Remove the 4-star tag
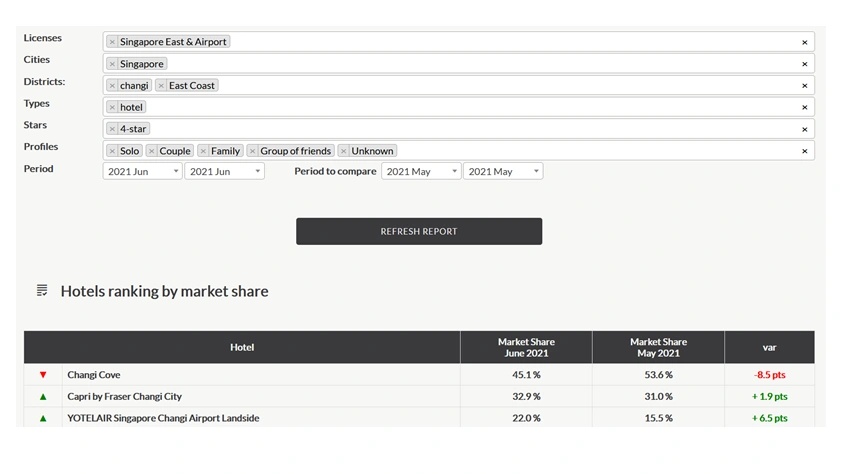This screenshot has width=842, height=474. click(112, 129)
